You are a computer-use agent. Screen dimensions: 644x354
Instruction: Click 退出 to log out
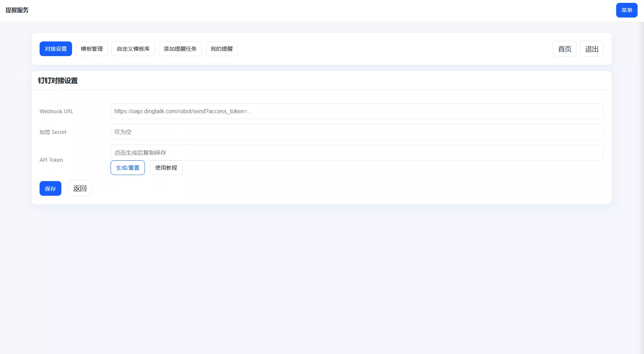point(592,49)
